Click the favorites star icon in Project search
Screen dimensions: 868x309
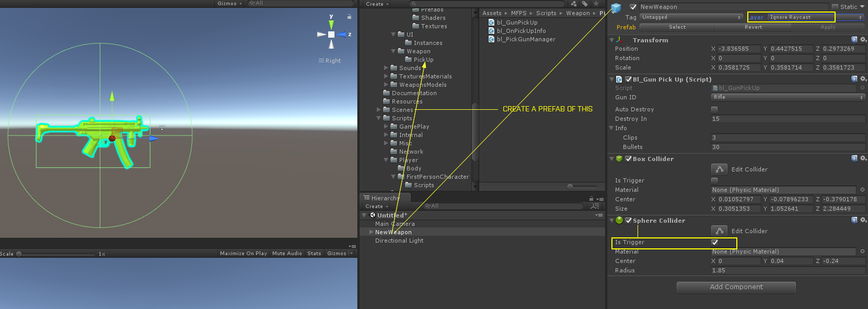pyautogui.click(x=596, y=4)
